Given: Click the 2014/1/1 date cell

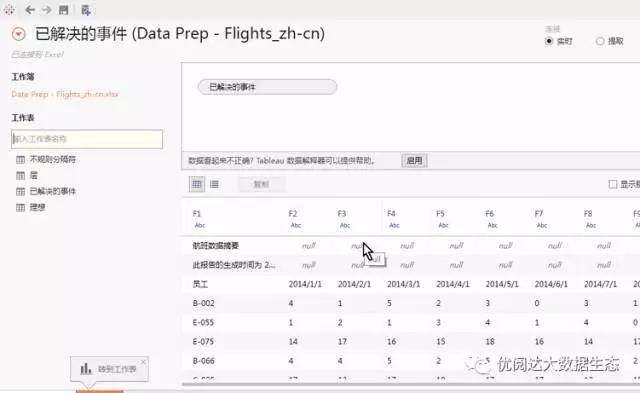Looking at the screenshot, I should pyautogui.click(x=305, y=284).
